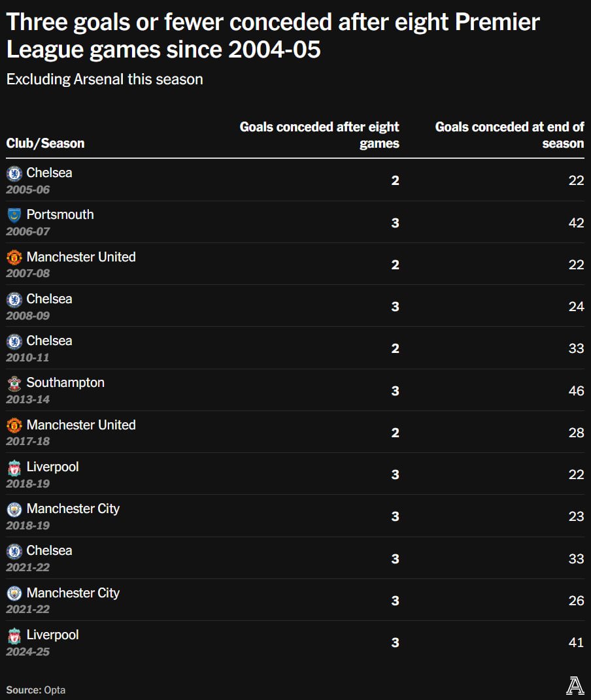Click the Southampton club crest
This screenshot has height=700, width=591.
pyautogui.click(x=14, y=383)
